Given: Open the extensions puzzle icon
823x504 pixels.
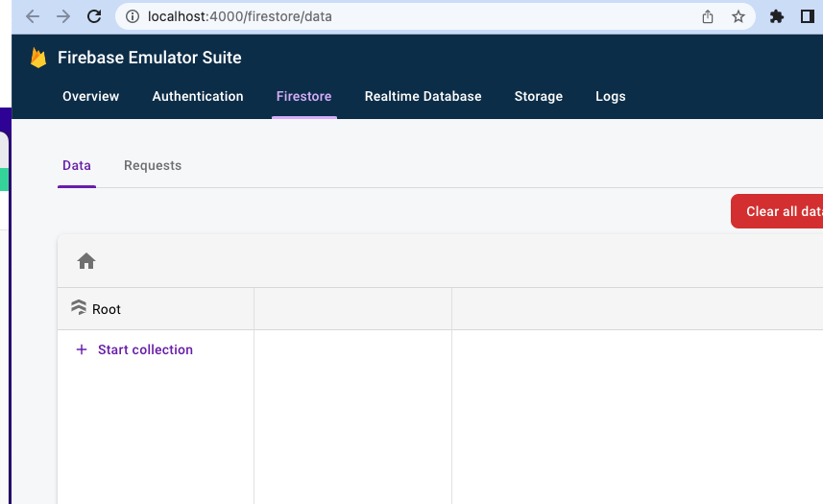Looking at the screenshot, I should coord(776,16).
